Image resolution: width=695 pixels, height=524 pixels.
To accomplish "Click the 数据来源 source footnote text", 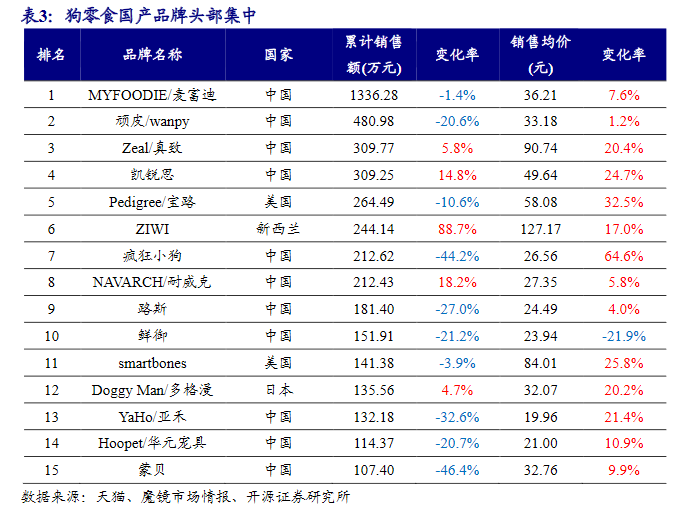I will point(185,497).
